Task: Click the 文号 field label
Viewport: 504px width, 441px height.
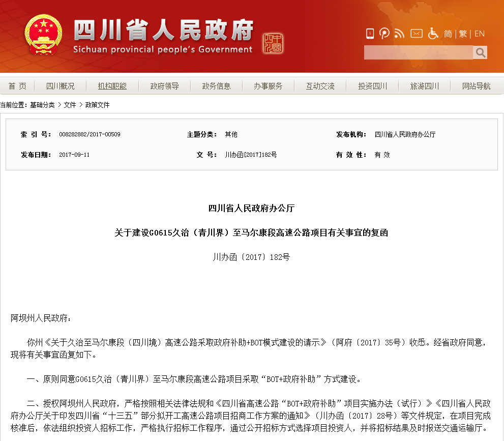Action: tap(206, 155)
